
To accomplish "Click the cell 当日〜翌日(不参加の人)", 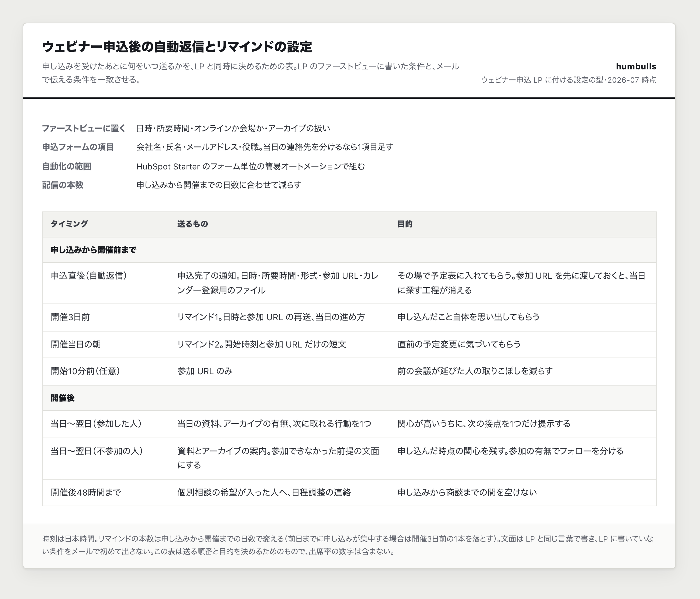I will coord(105,458).
